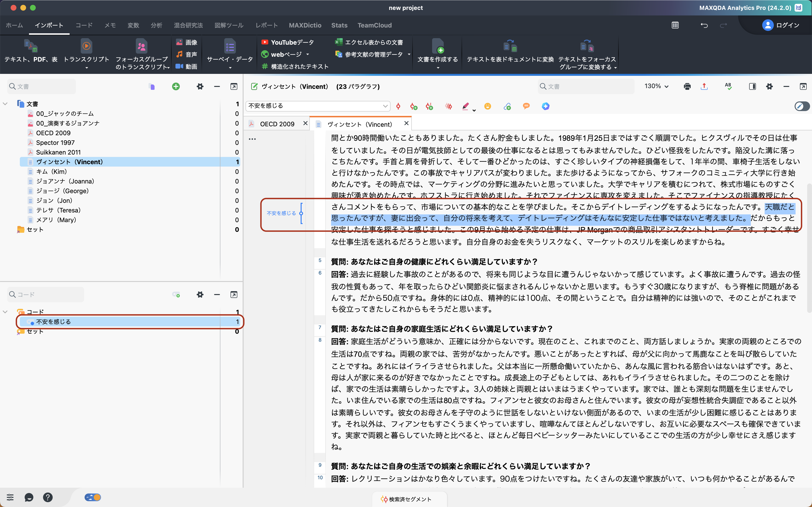Pick highlight color with the marker pen
Image resolution: width=812 pixels, height=507 pixels.
point(465,106)
